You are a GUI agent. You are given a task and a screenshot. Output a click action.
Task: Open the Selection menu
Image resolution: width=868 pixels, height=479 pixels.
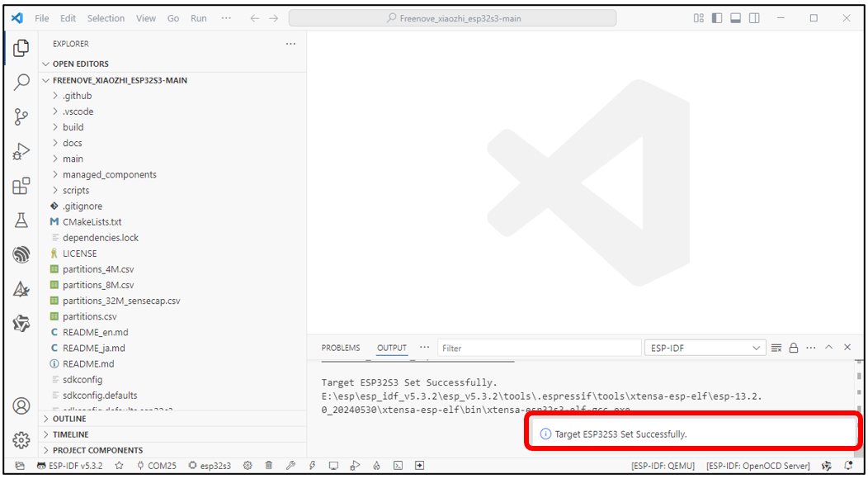(x=106, y=18)
